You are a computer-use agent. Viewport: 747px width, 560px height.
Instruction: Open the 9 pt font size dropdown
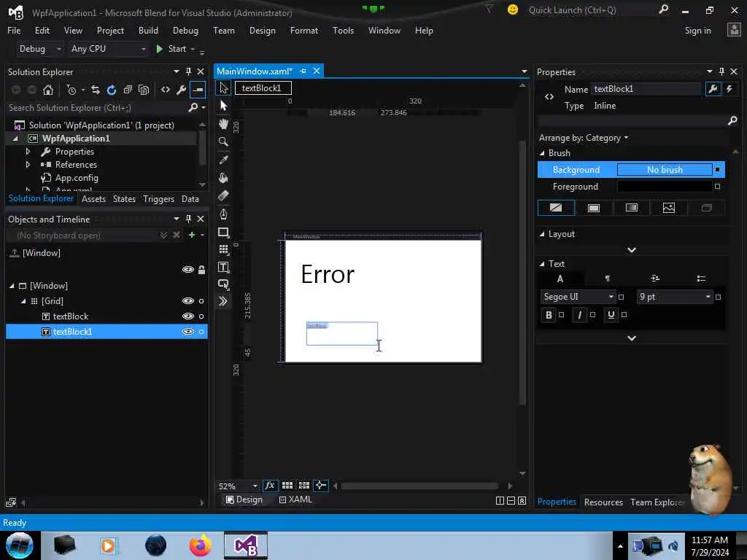pos(674,297)
